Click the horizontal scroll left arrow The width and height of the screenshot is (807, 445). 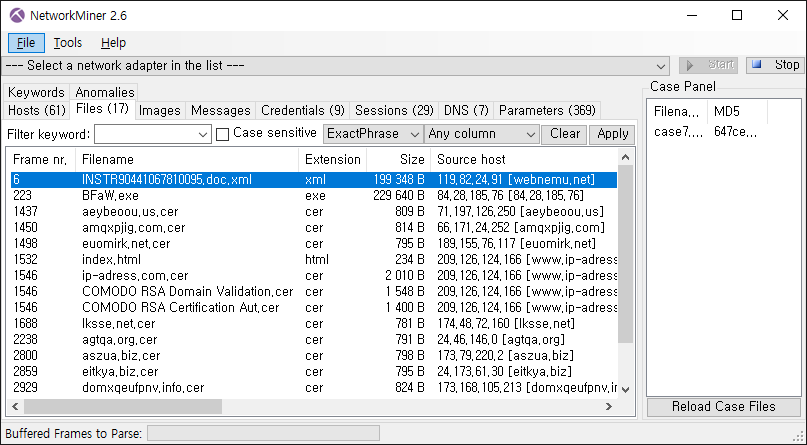click(x=15, y=406)
